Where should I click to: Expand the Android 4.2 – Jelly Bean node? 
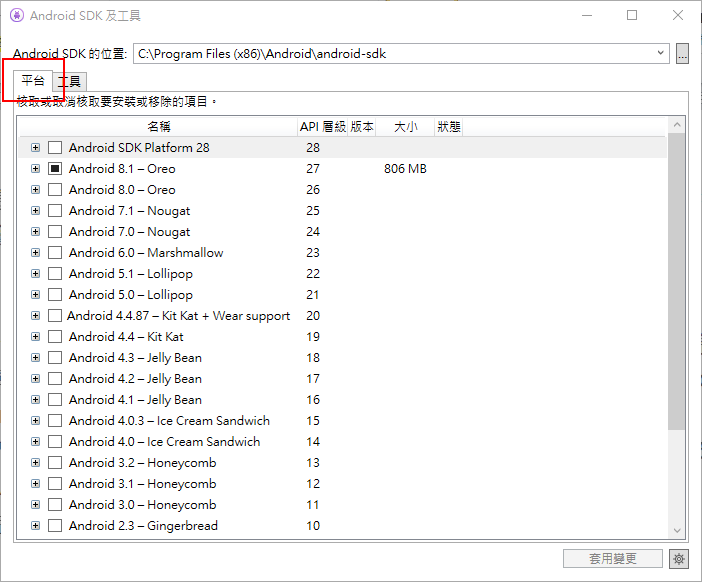[x=35, y=379]
